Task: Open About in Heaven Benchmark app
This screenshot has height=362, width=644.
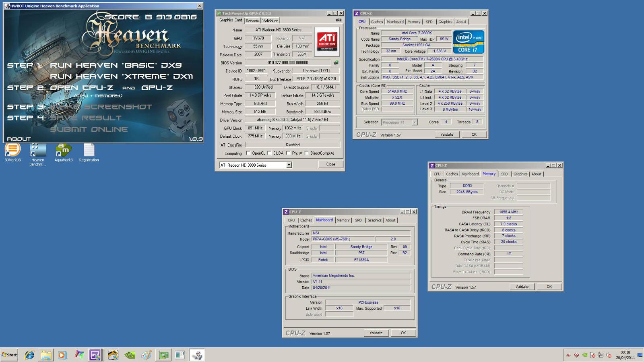Action: pos(19,139)
